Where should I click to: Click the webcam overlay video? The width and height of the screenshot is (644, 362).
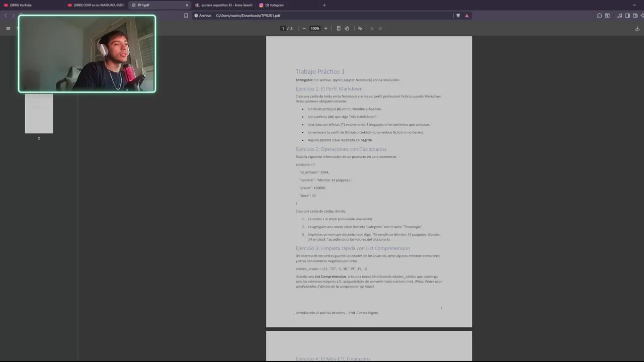point(87,53)
